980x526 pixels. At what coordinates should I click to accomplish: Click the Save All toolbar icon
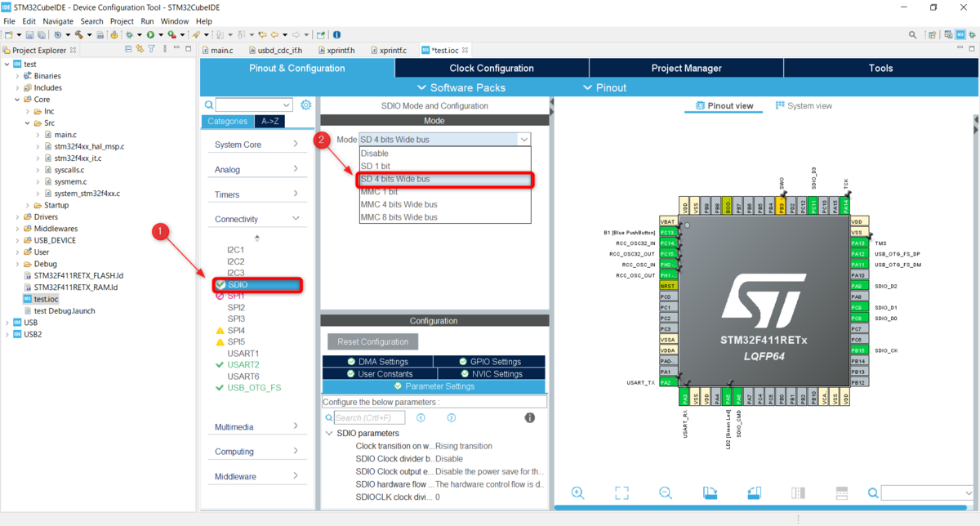[x=41, y=34]
